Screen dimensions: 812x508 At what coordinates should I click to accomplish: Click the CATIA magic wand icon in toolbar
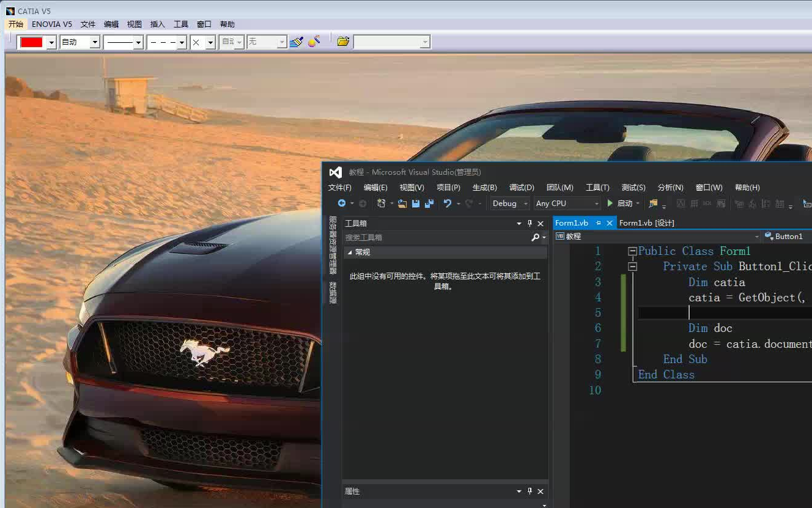[315, 42]
